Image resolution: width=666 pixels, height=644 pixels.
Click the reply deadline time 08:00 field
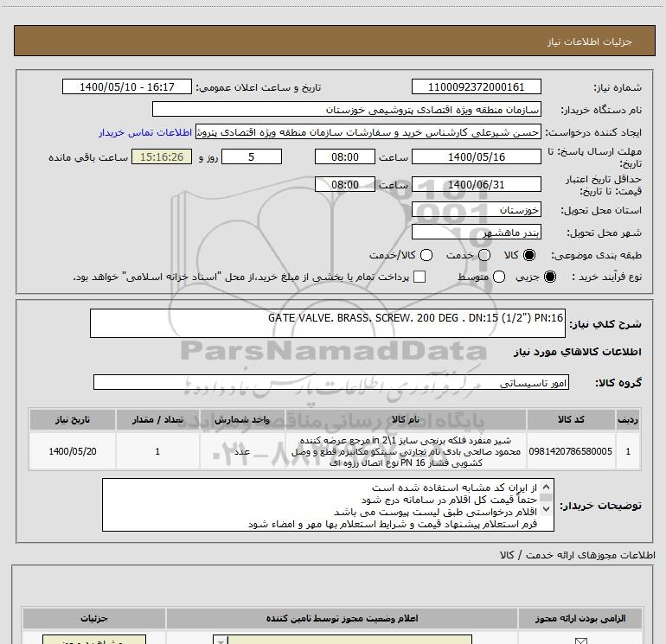point(345,156)
